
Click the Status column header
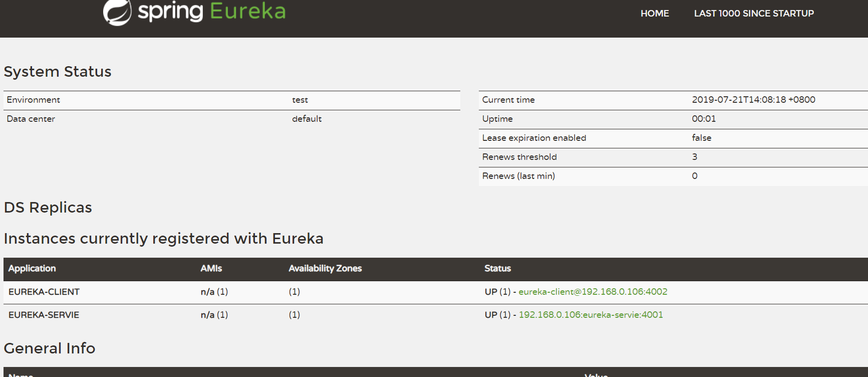click(x=498, y=269)
